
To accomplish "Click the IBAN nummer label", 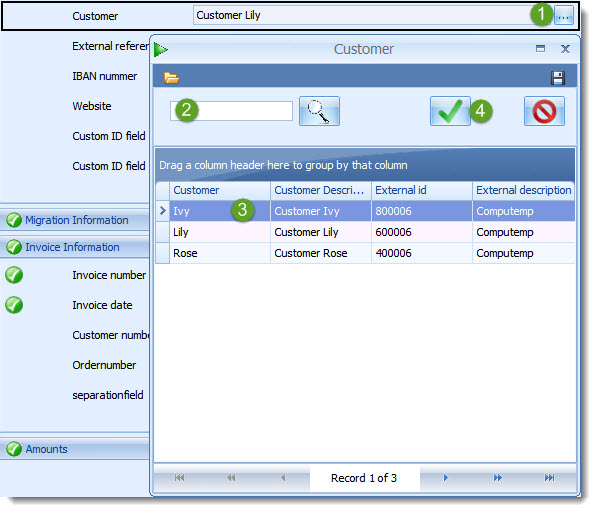I will 105,76.
